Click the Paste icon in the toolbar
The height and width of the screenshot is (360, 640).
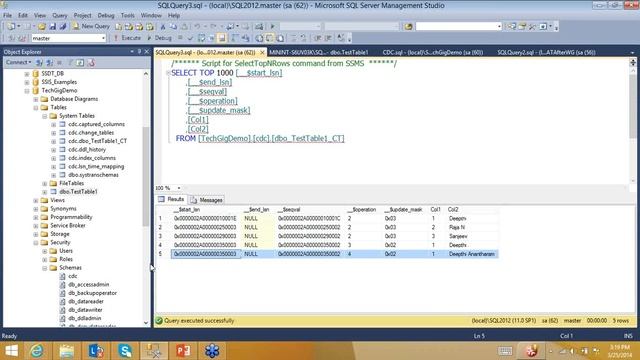[x=184, y=27]
